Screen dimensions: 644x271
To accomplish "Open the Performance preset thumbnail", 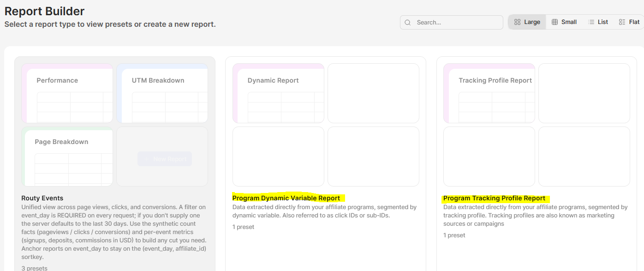I will coord(67,93).
